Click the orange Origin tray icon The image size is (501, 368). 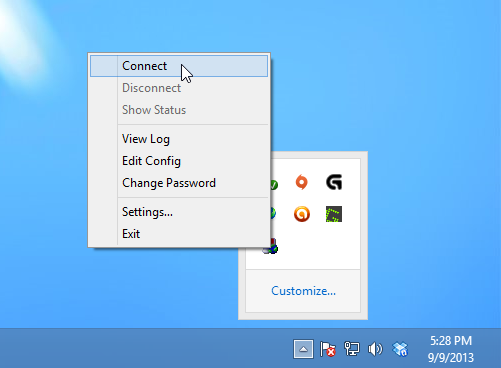[x=302, y=182]
